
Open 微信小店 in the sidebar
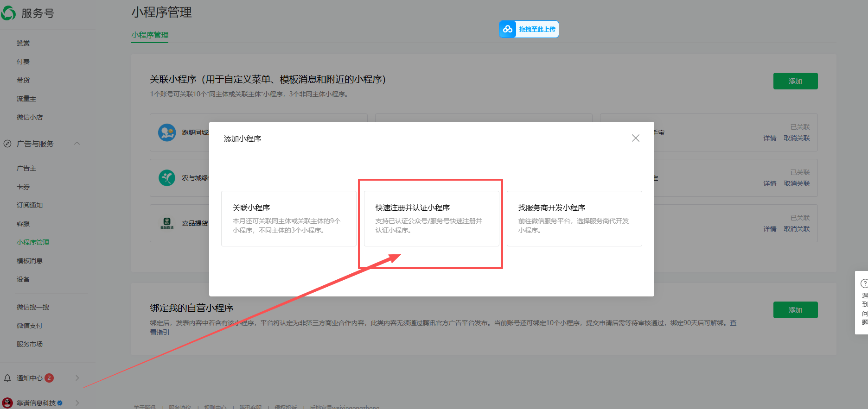tap(30, 117)
